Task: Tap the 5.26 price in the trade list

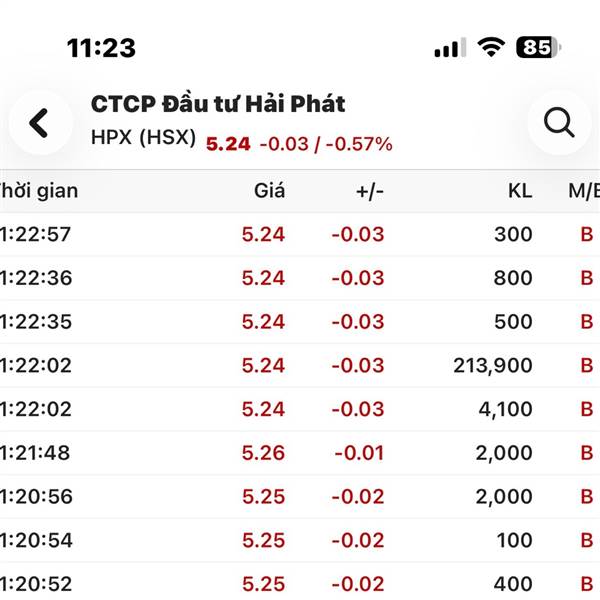Action: click(263, 453)
